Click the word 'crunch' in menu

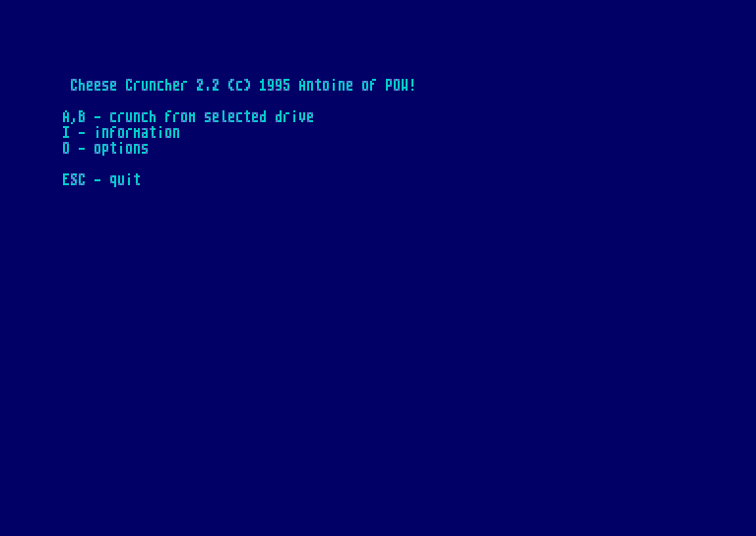click(133, 117)
